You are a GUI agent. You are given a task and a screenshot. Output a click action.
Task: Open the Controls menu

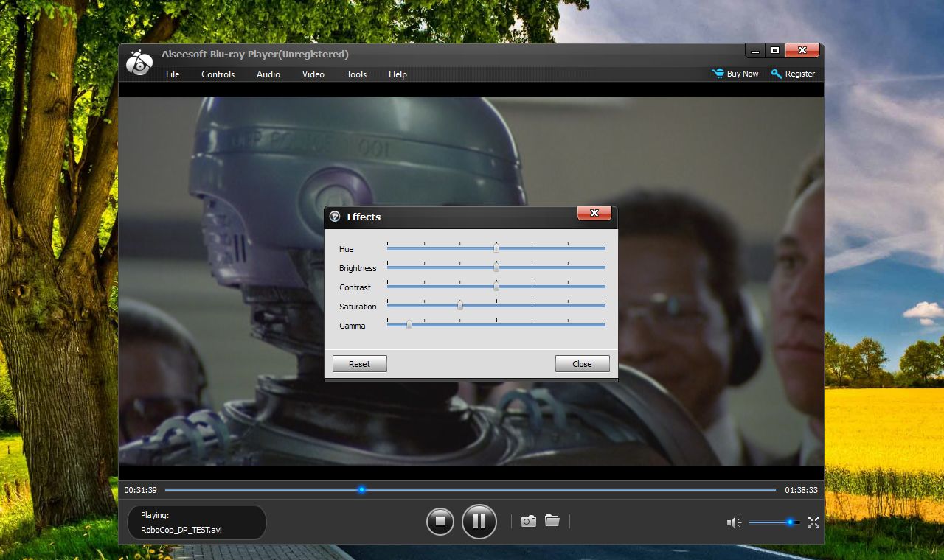tap(218, 74)
